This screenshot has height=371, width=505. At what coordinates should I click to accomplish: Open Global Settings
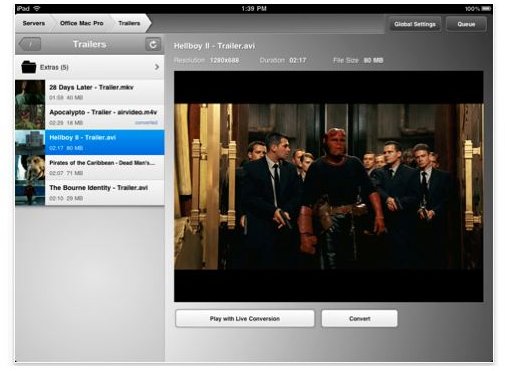[415, 24]
